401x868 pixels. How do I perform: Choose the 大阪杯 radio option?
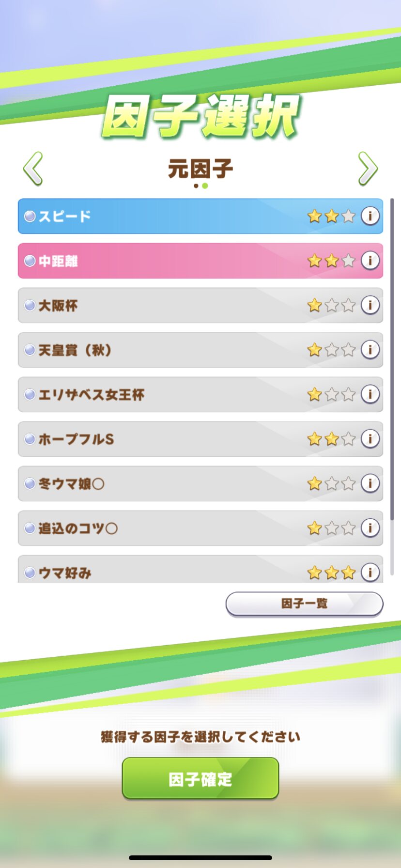pos(30,306)
